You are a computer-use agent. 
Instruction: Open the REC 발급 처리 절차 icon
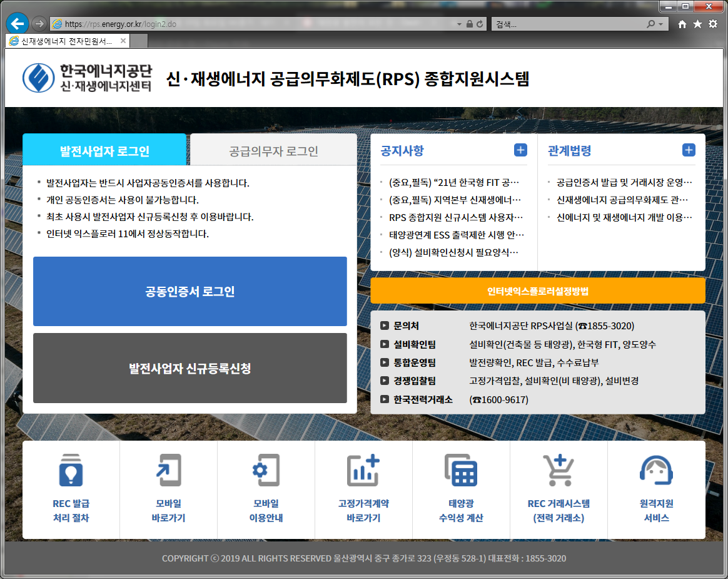[x=71, y=470]
